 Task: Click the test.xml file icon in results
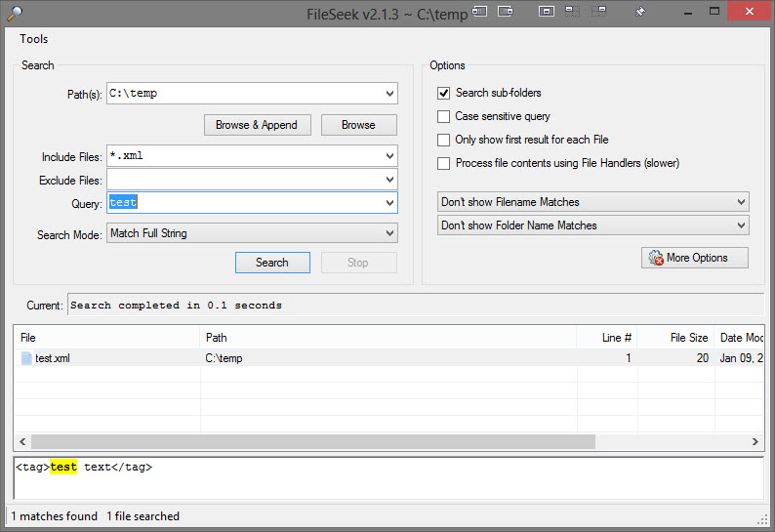pos(26,358)
